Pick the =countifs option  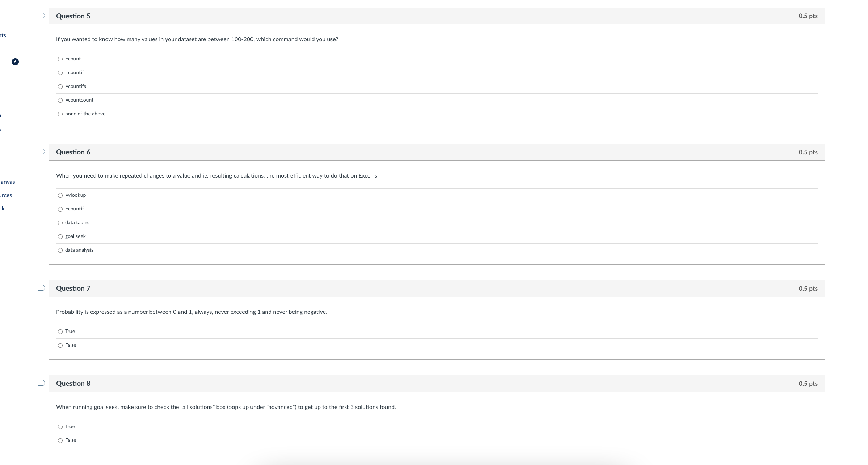tap(60, 87)
